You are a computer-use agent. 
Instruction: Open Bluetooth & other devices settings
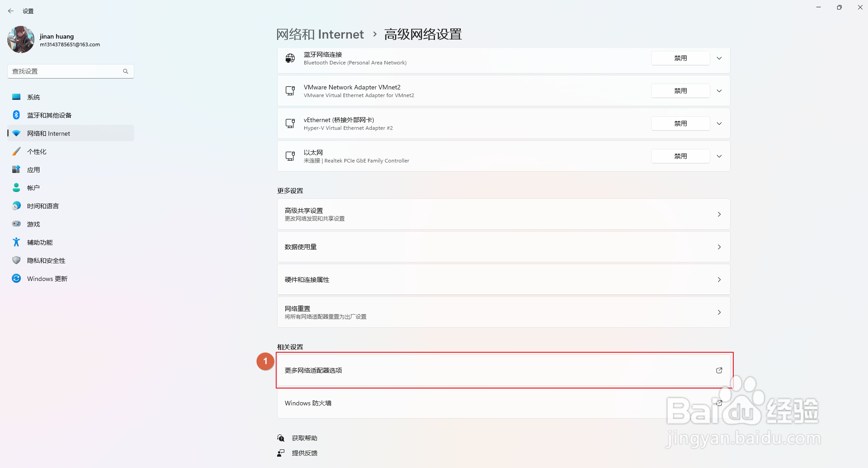49,115
